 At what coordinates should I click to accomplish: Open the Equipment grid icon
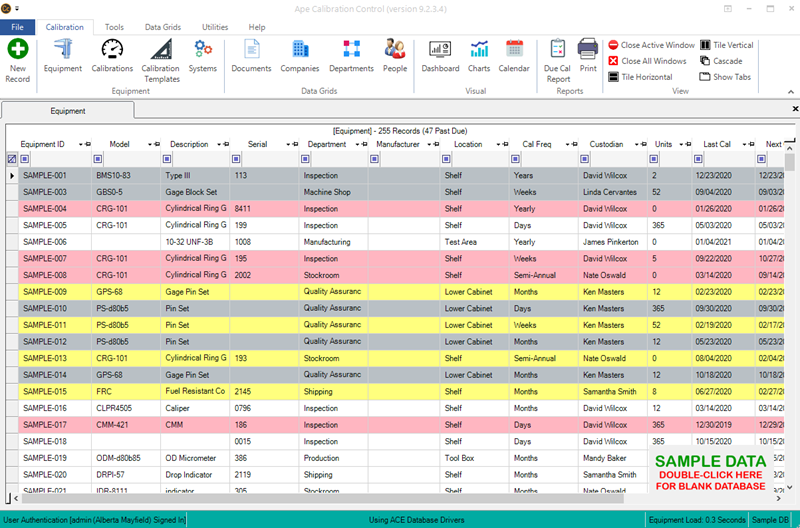(63, 55)
